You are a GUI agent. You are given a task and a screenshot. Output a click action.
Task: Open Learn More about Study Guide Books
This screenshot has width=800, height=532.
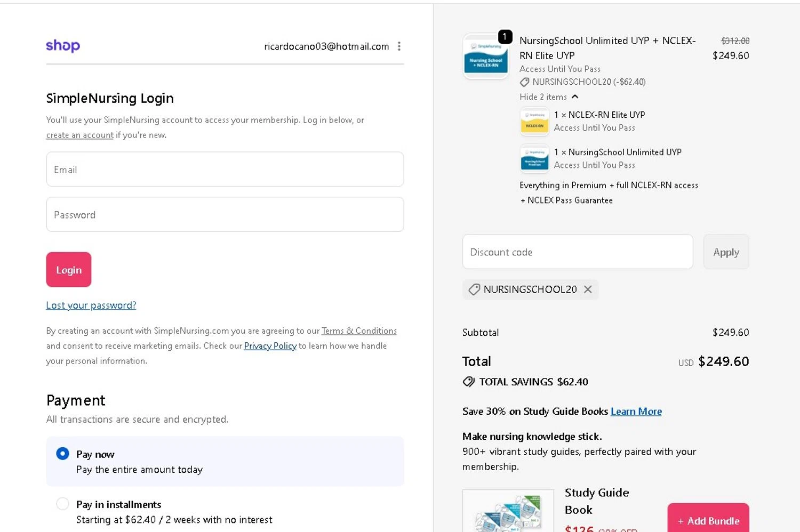click(x=636, y=412)
